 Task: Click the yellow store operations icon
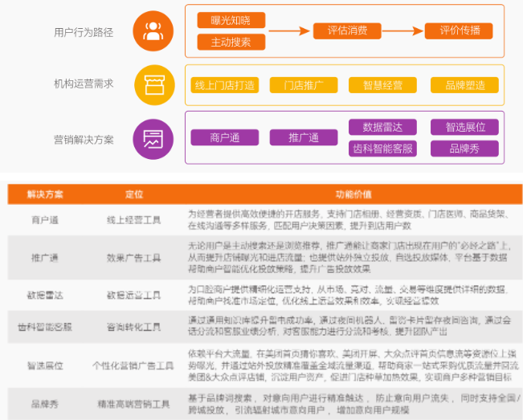pos(152,84)
